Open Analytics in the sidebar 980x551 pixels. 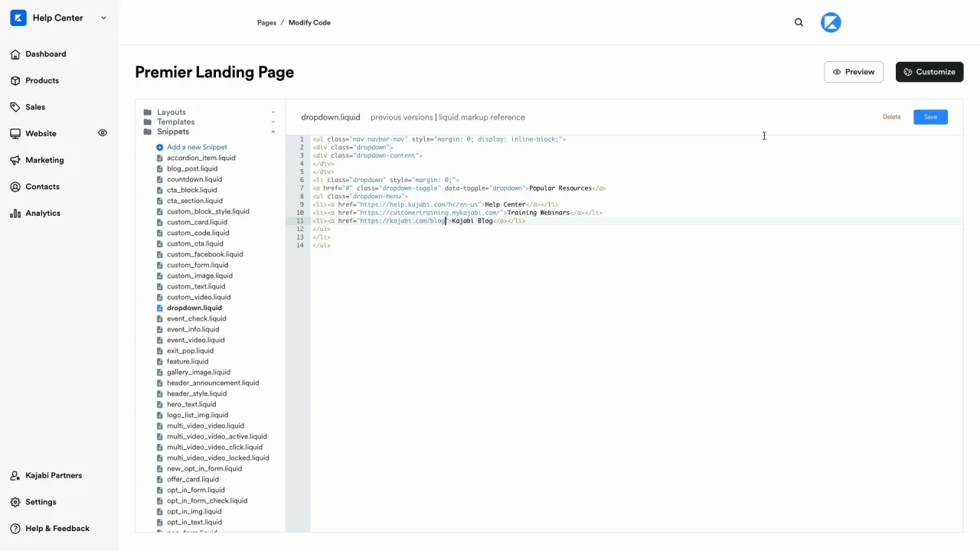point(43,214)
